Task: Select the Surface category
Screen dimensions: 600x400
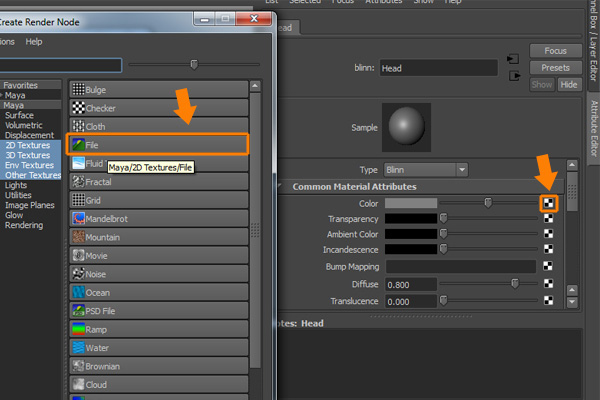Action: (19, 115)
